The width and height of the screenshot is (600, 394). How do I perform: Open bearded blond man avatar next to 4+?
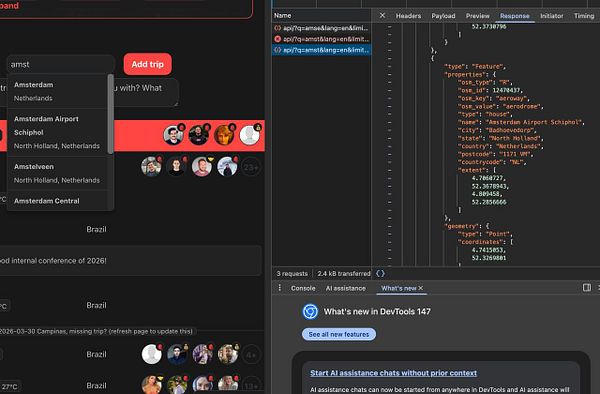click(x=228, y=354)
